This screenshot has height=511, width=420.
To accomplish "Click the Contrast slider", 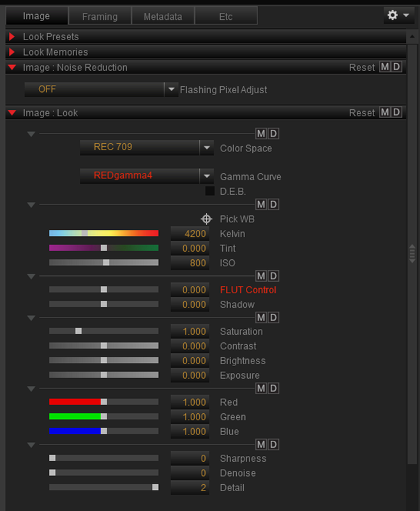I will point(104,346).
